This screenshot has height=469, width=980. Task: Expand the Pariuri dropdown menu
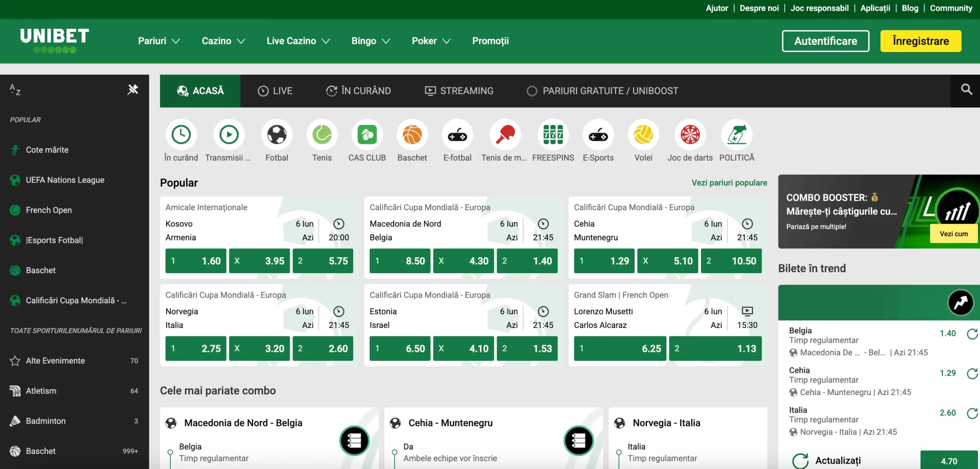[x=159, y=41]
